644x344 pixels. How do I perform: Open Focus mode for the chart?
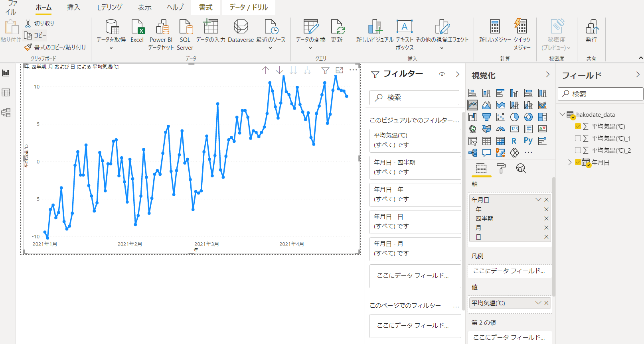click(340, 71)
